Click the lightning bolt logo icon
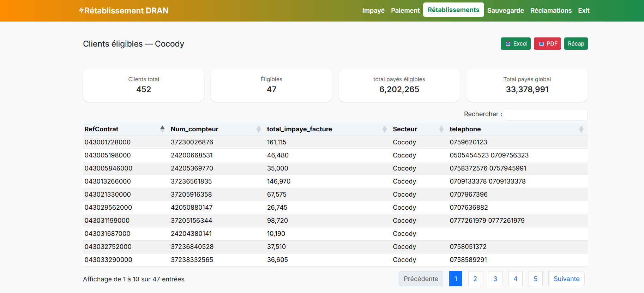The width and height of the screenshot is (644, 293). pos(81,11)
